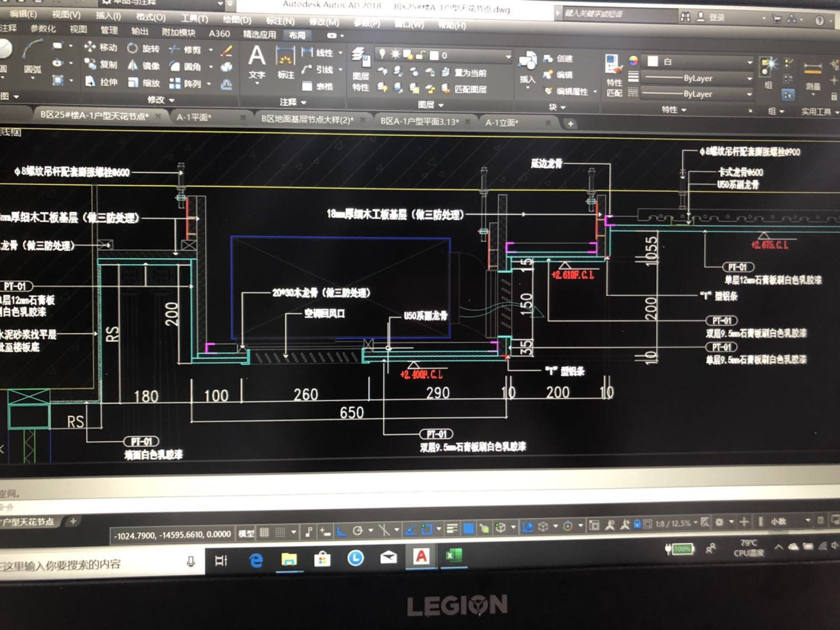Click the Text (文字) tool
Image resolution: width=840 pixels, height=630 pixels.
pyautogui.click(x=257, y=63)
